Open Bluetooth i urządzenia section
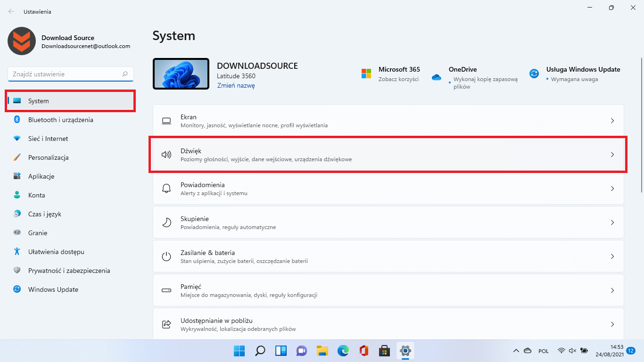 [x=71, y=120]
